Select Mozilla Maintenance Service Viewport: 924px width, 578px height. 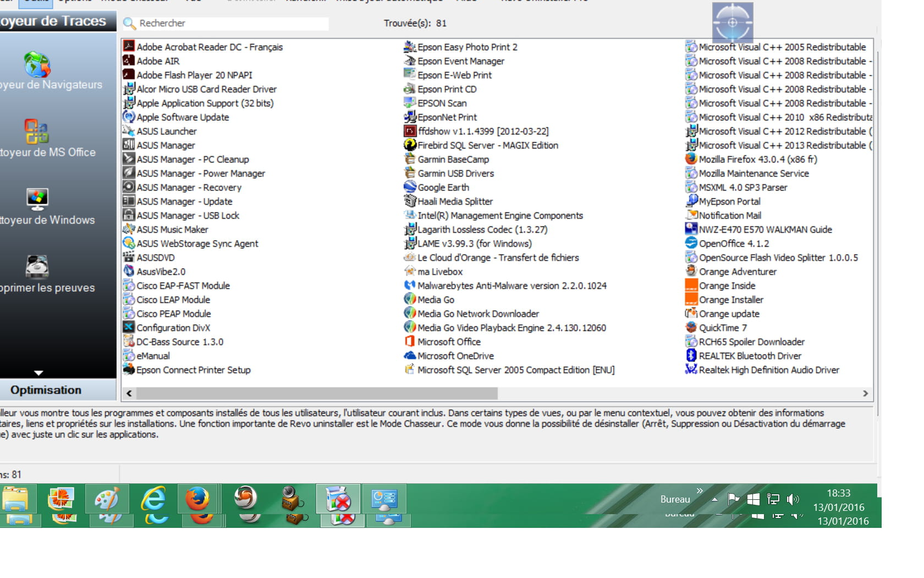(754, 173)
